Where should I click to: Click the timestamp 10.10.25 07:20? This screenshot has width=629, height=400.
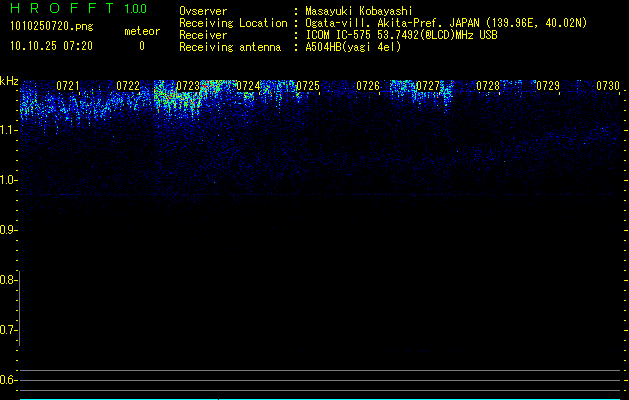point(51,46)
